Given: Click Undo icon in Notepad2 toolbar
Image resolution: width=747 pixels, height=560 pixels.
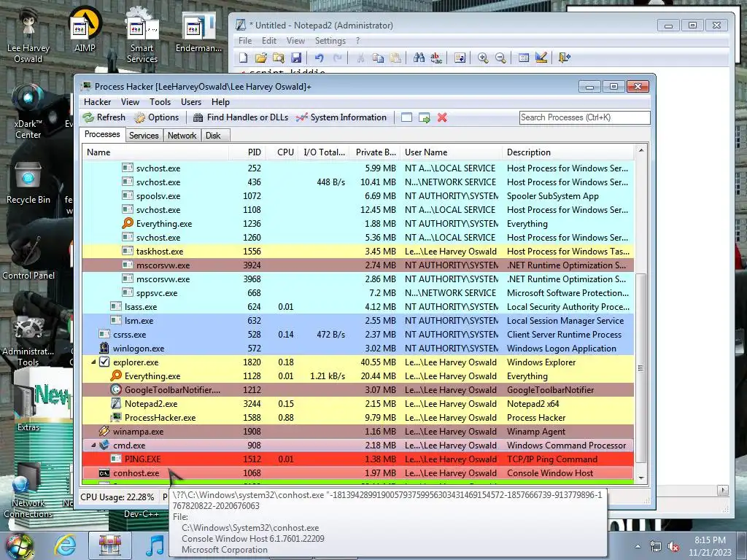Looking at the screenshot, I should pos(319,58).
